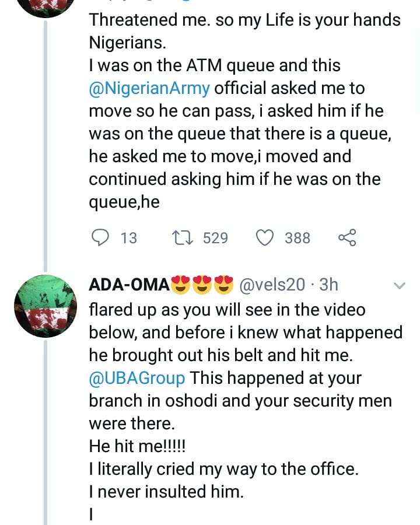Click the partially visible avatar at top
Screen dimensions: 420x525
(x=45, y=7)
